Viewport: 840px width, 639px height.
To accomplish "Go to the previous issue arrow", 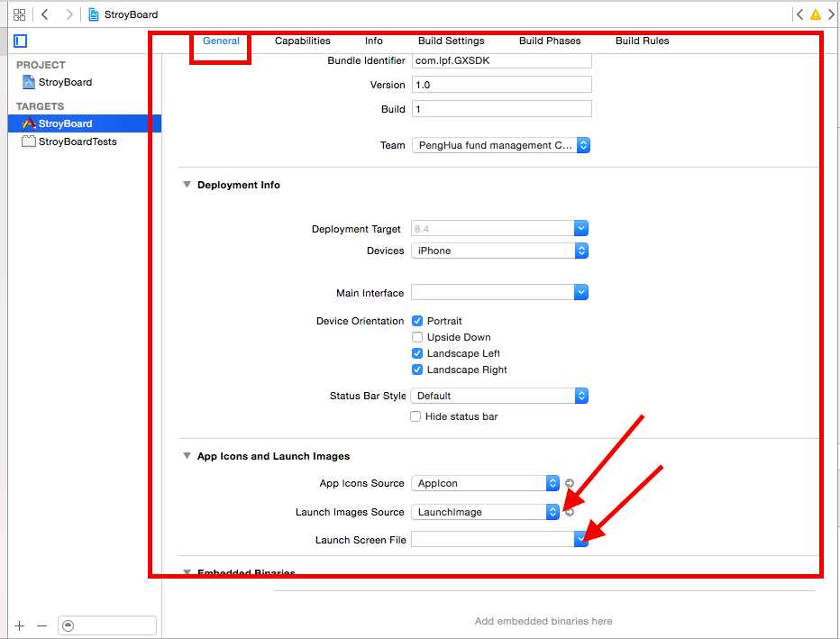I will click(x=799, y=14).
